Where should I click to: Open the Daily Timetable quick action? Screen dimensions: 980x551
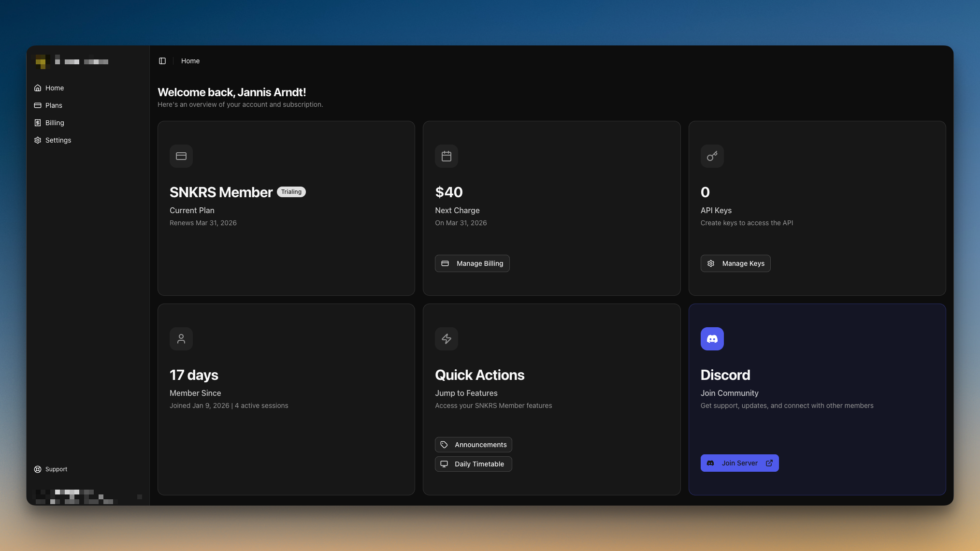473,464
